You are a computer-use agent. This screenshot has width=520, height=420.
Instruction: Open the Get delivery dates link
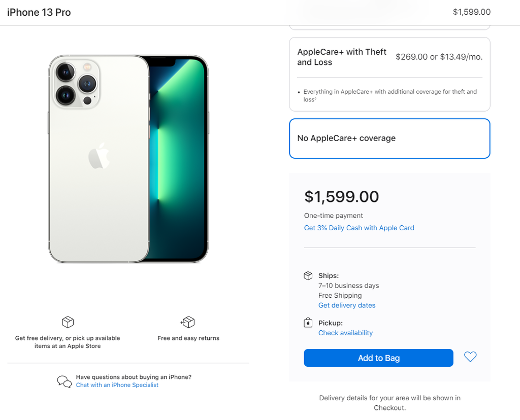tap(347, 305)
